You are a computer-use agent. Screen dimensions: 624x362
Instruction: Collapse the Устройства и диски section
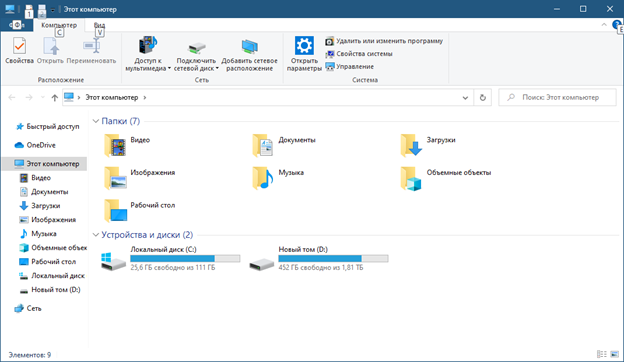pyautogui.click(x=96, y=235)
